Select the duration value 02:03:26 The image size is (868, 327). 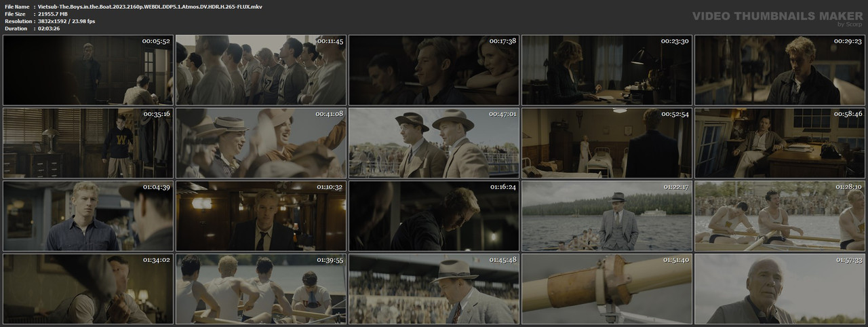click(50, 28)
